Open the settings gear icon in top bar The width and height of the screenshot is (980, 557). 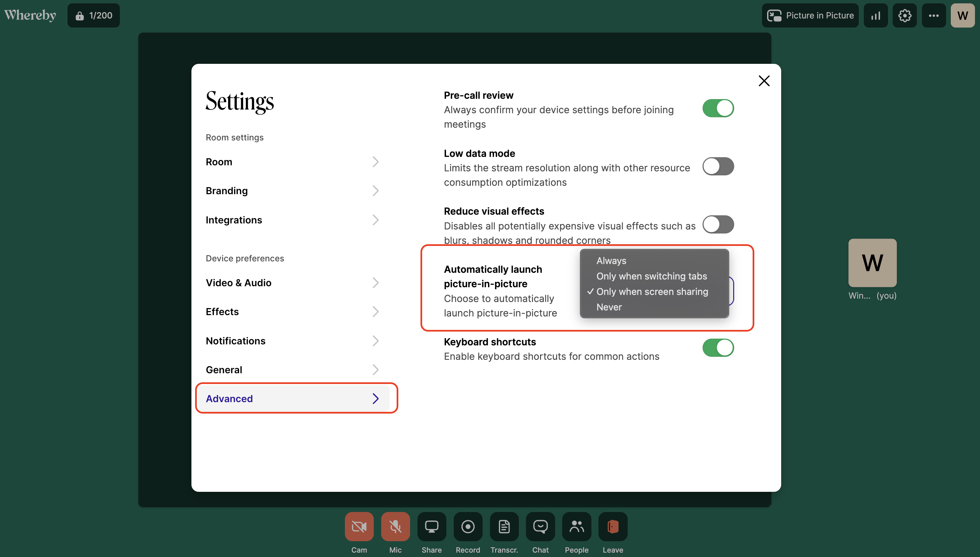tap(905, 15)
